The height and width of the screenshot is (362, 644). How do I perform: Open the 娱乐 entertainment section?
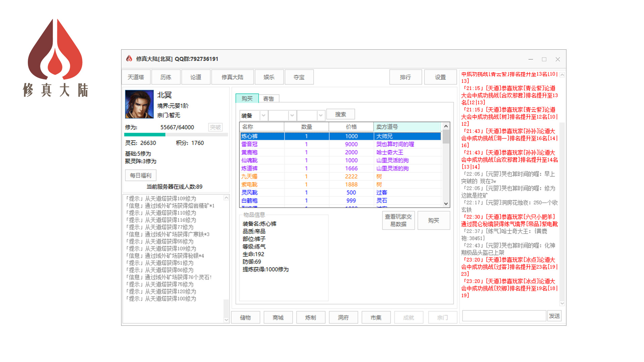tap(269, 77)
